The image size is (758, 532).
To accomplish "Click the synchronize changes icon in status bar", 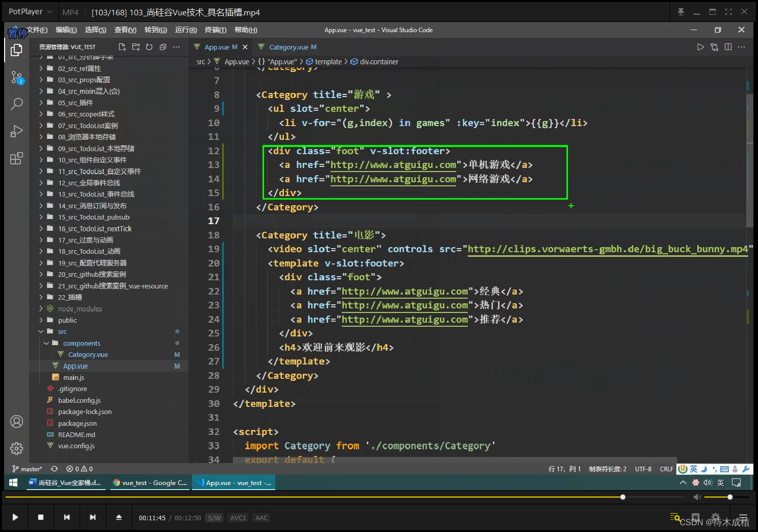I will [x=54, y=469].
